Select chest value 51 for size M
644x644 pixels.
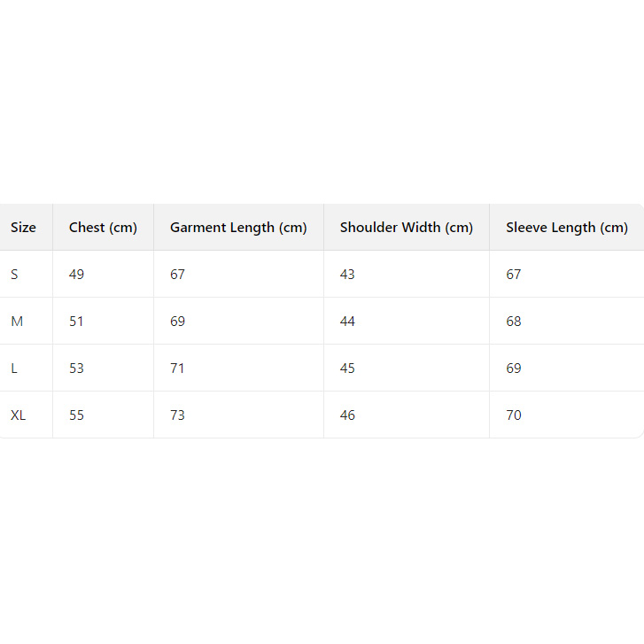tap(77, 322)
